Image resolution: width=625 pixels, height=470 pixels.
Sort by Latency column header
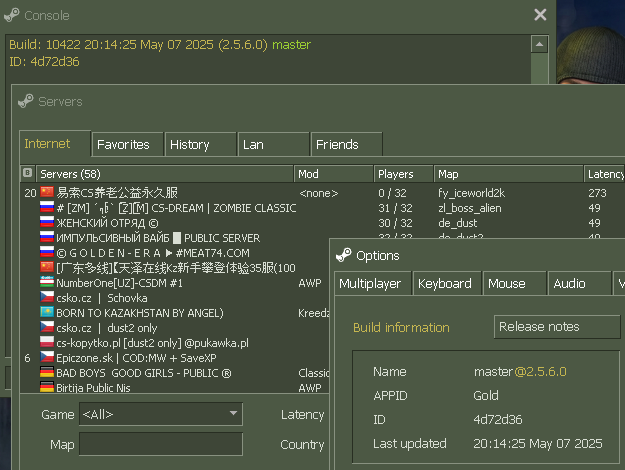(604, 174)
